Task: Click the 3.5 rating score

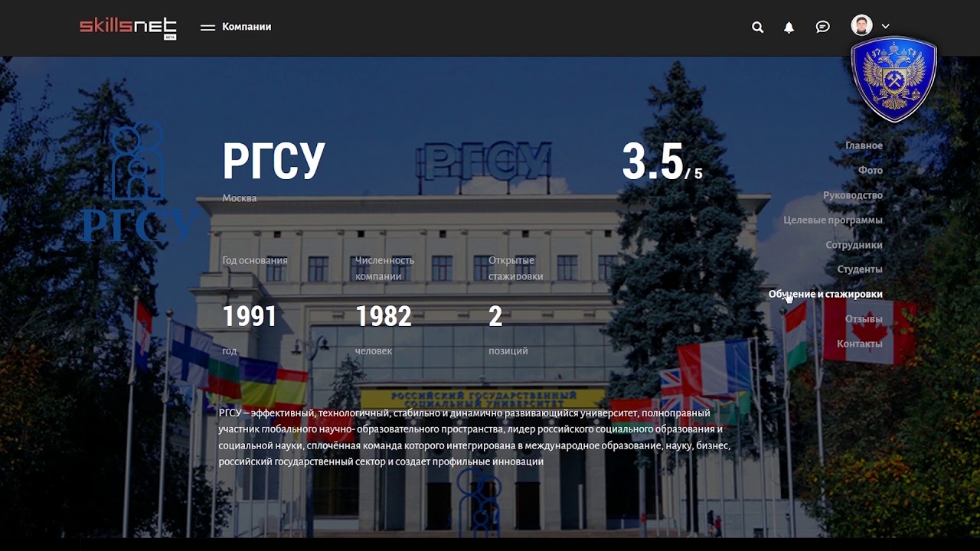Action: [652, 161]
